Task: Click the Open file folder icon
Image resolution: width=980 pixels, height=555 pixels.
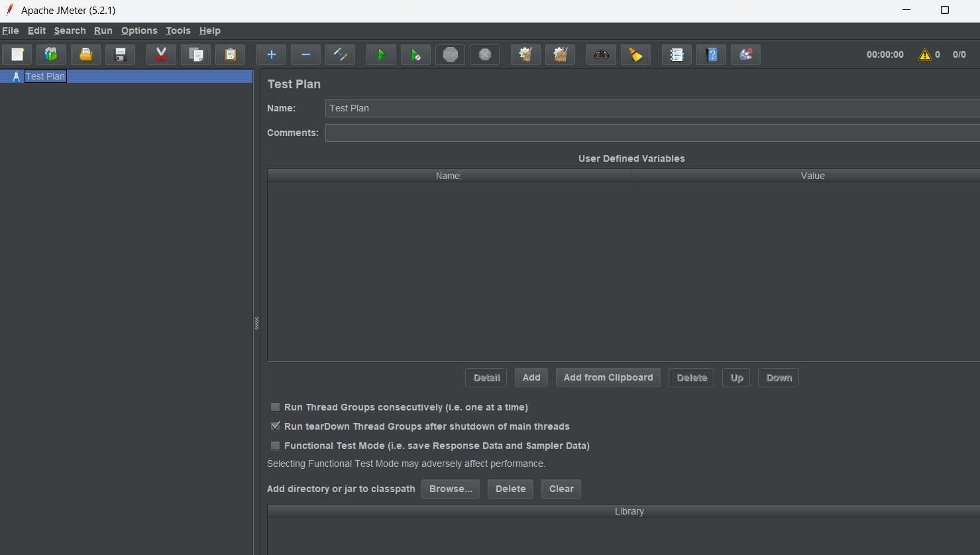Action: click(85, 54)
